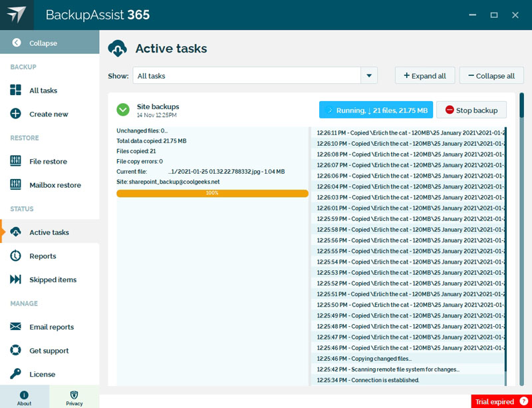Select the 12:25:59 PM log entry
This screenshot has width=532, height=408.
[x=408, y=219]
